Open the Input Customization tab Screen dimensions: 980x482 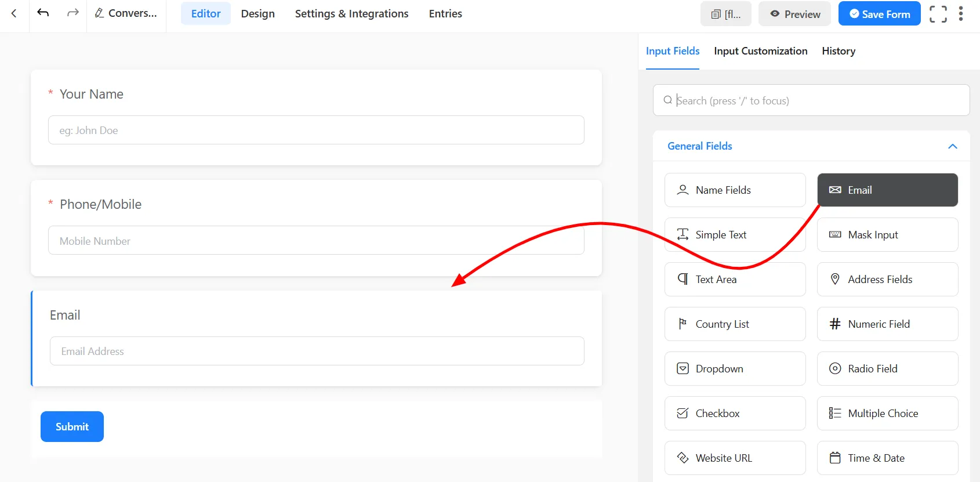760,51
